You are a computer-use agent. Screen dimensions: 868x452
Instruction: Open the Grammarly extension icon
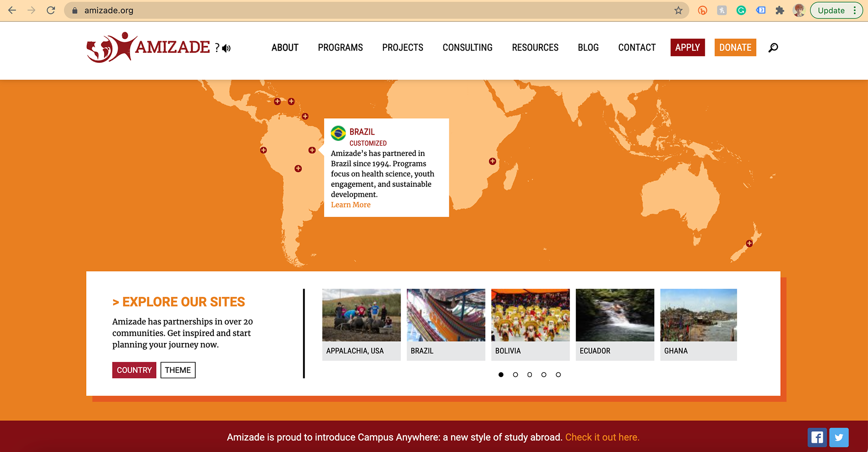point(741,10)
